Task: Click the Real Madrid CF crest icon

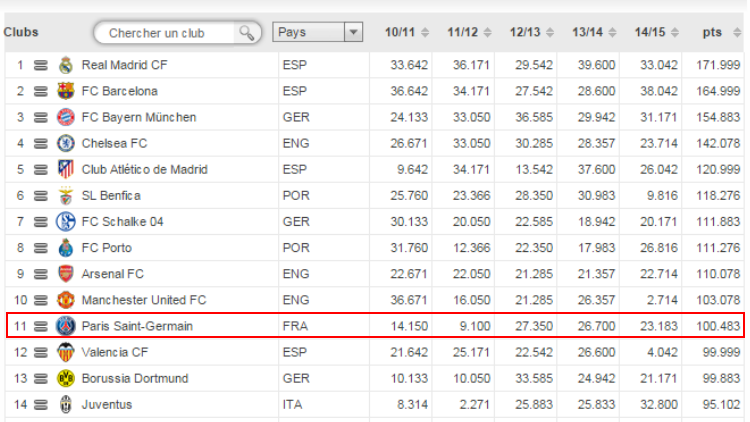Action: [x=66, y=65]
